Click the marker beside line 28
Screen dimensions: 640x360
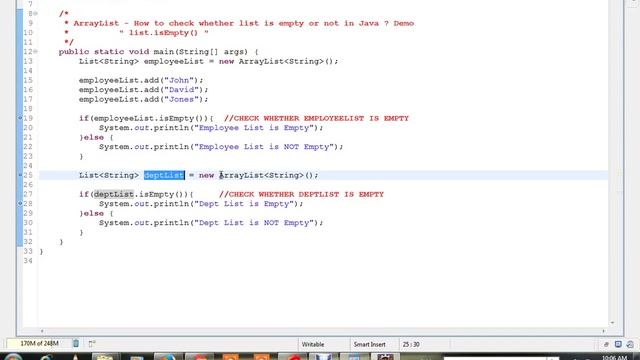(20, 203)
